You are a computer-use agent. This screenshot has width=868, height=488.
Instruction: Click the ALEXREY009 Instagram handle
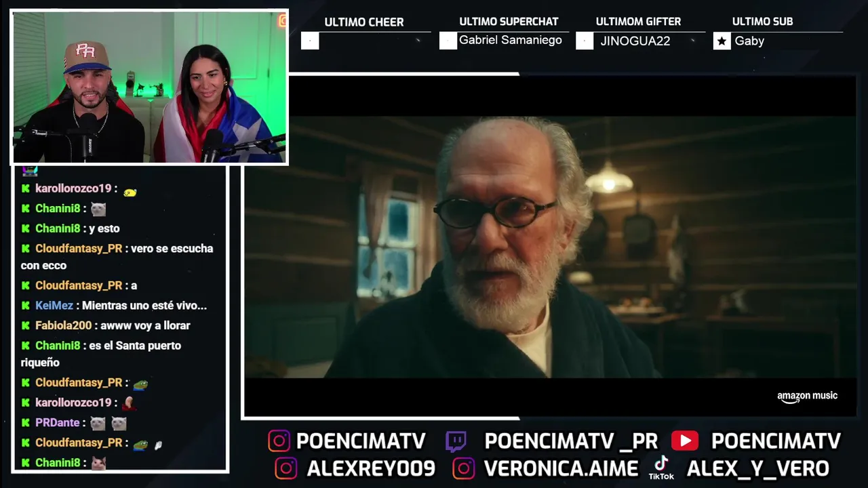click(371, 469)
